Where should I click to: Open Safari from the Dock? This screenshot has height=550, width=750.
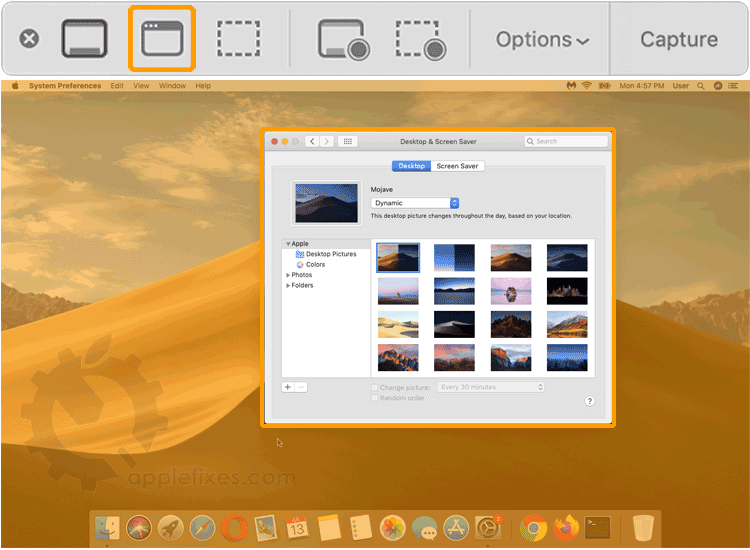pyautogui.click(x=202, y=528)
